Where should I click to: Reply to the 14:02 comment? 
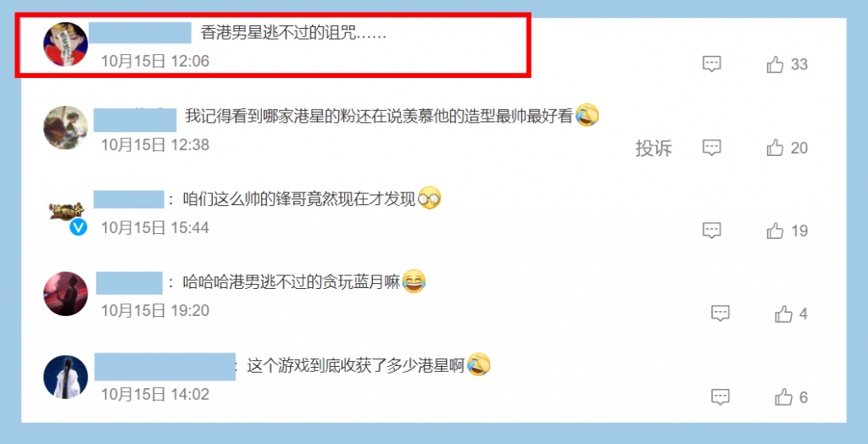pos(721,397)
